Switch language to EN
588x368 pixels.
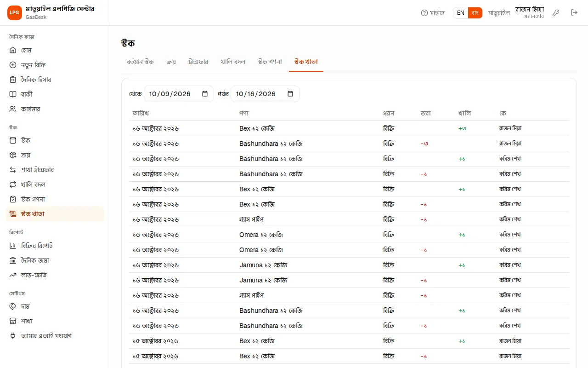[x=461, y=13]
